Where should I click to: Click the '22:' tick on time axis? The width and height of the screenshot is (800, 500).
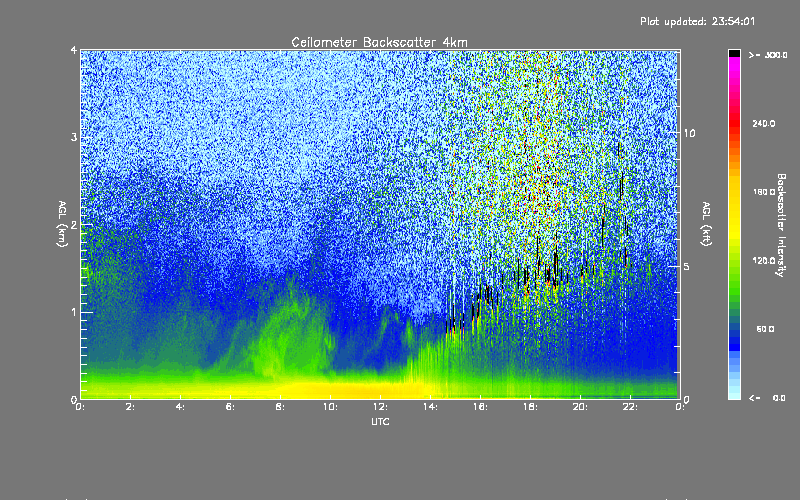pyautogui.click(x=630, y=407)
